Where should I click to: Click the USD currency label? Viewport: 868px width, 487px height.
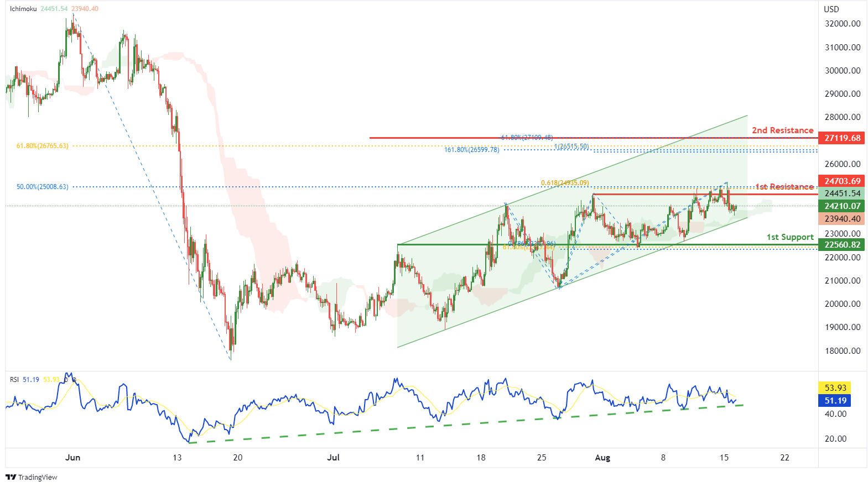click(831, 9)
